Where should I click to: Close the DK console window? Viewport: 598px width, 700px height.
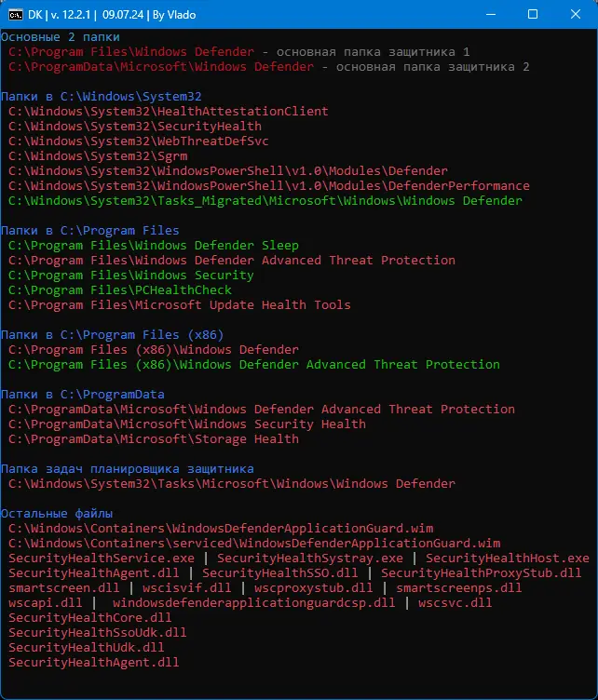[x=576, y=15]
